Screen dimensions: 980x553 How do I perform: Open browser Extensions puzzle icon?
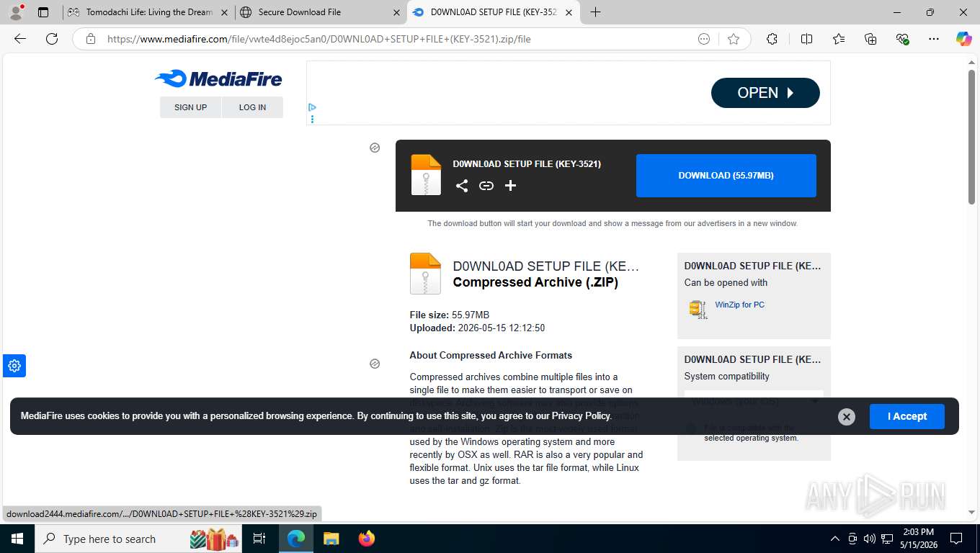tap(772, 39)
